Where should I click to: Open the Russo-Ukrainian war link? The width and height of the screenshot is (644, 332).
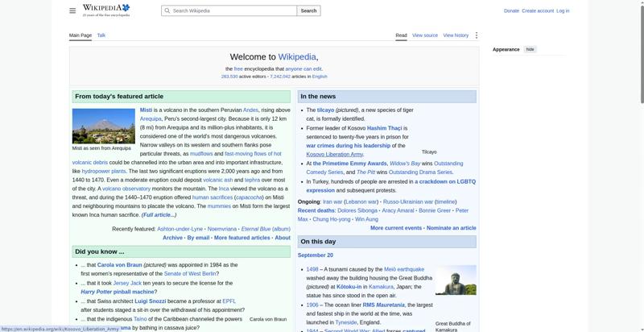408,201
